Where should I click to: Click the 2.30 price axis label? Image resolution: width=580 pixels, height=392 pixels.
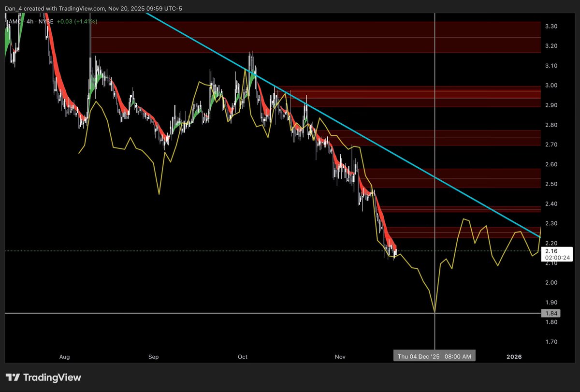pyautogui.click(x=551, y=223)
